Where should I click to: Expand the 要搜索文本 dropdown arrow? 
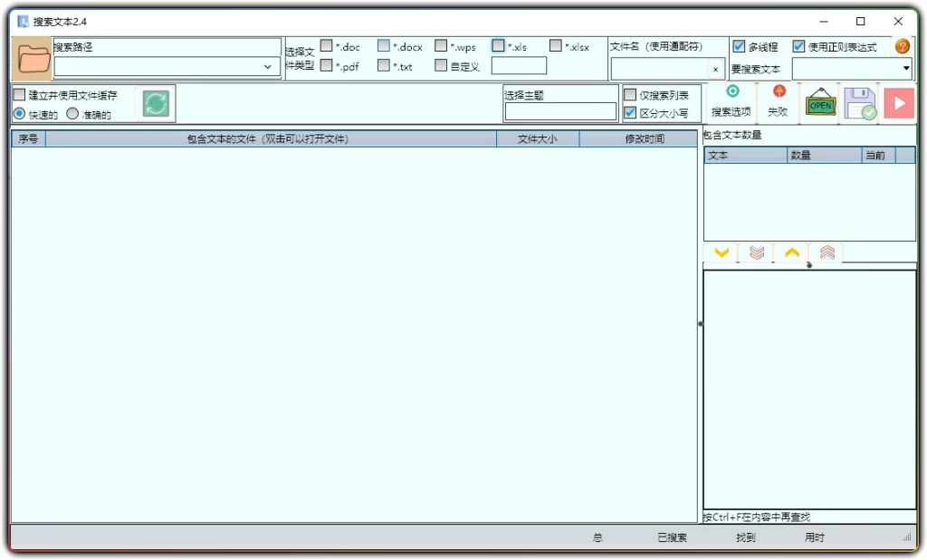(x=906, y=69)
